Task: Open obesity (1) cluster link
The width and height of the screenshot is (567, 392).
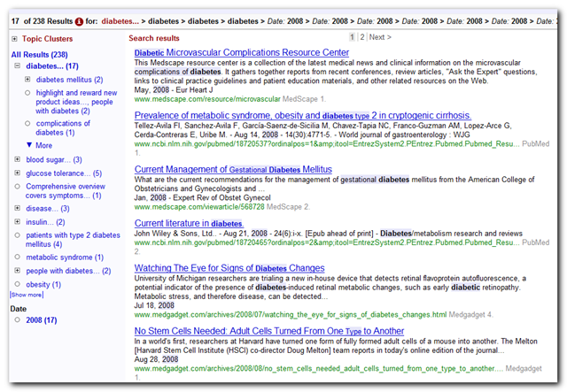Action: tap(43, 285)
